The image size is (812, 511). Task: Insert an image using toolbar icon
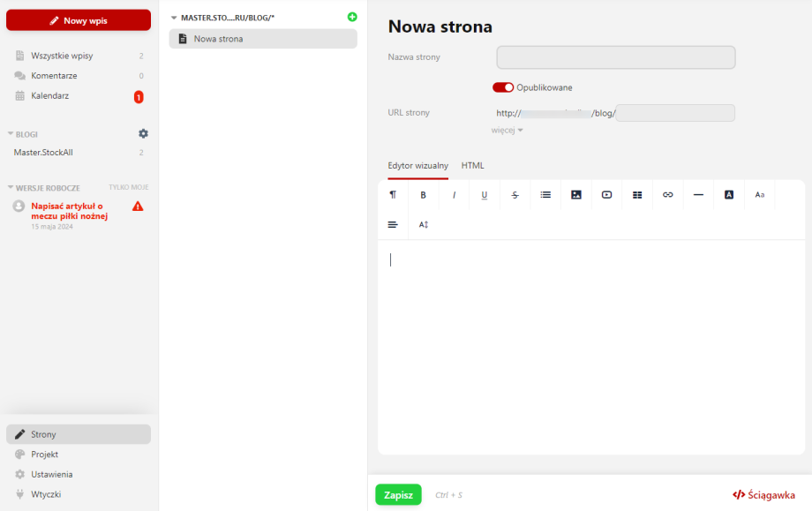point(576,195)
